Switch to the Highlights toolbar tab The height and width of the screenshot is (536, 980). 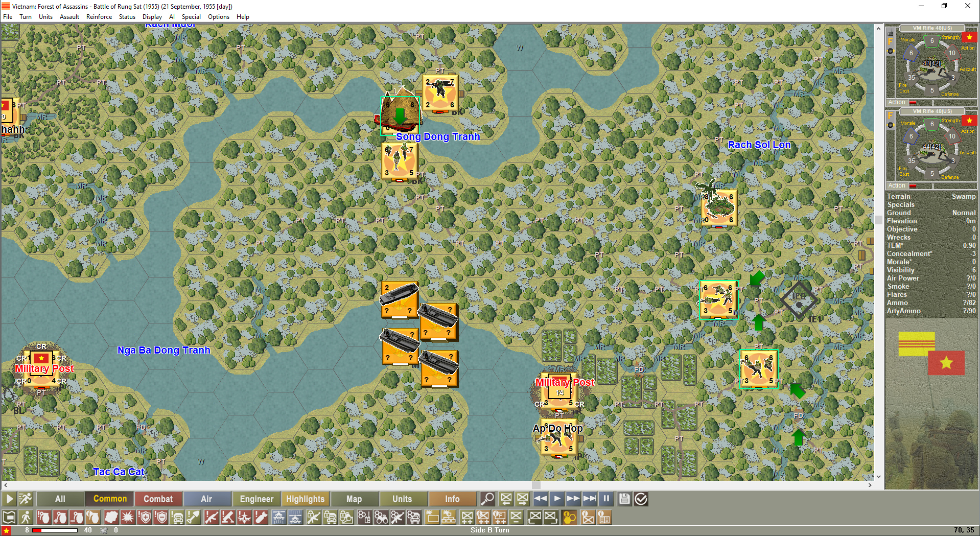305,499
